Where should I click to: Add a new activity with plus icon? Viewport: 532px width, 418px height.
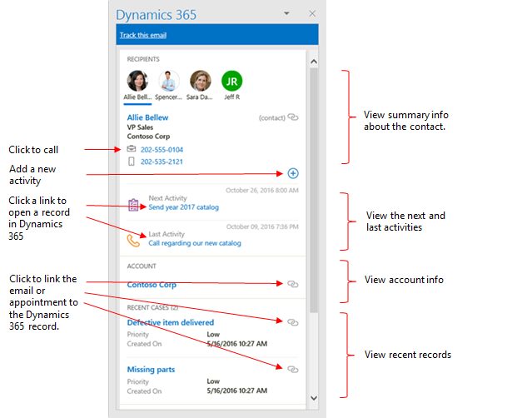pos(293,173)
